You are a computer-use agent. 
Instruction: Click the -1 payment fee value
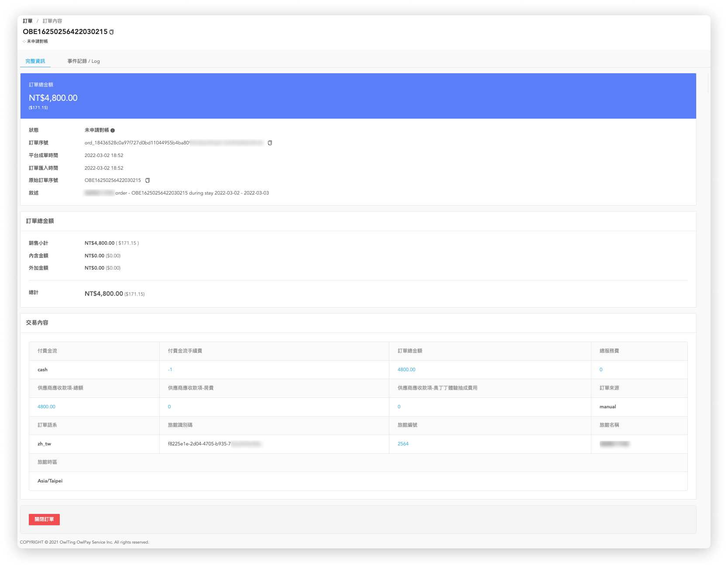170,370
